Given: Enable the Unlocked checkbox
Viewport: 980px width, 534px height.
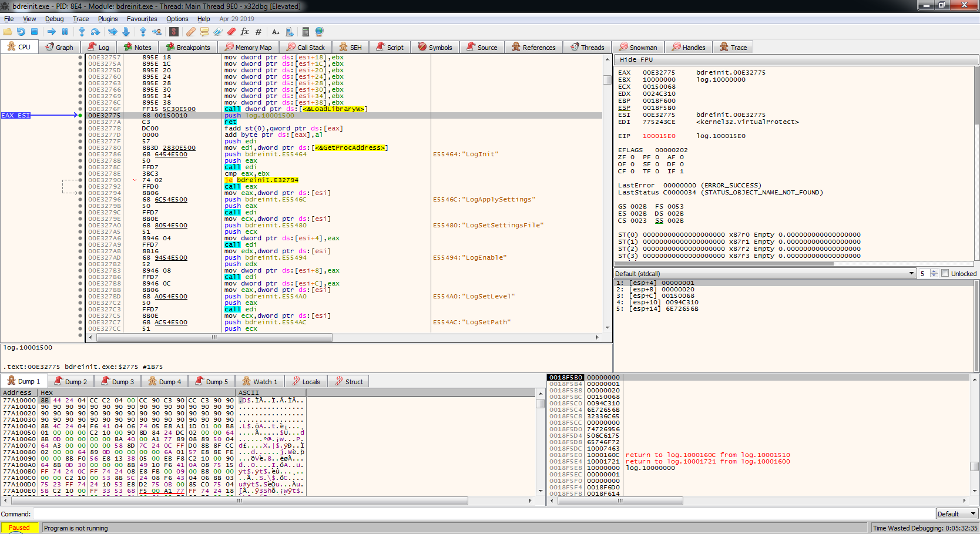Looking at the screenshot, I should (945, 274).
